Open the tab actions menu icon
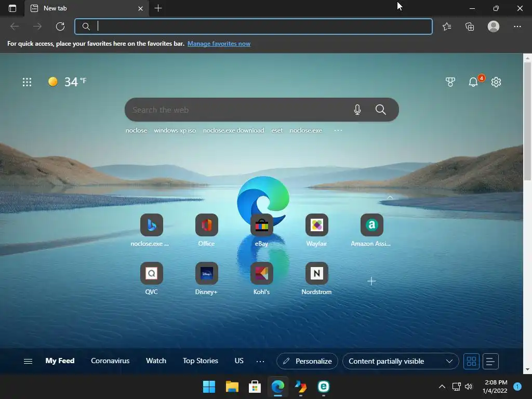The height and width of the screenshot is (399, 532). 12,8
